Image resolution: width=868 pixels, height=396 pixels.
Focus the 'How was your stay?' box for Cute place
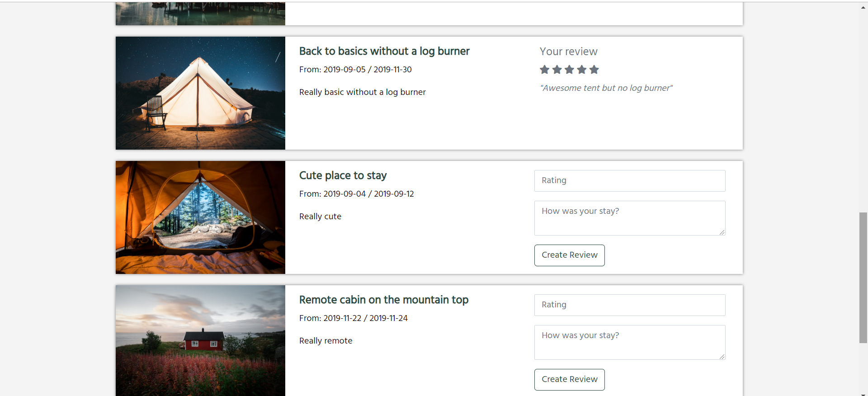point(630,218)
